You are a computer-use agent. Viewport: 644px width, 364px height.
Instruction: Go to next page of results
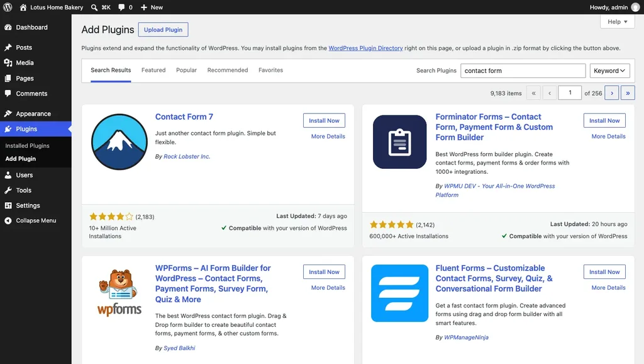(x=611, y=93)
